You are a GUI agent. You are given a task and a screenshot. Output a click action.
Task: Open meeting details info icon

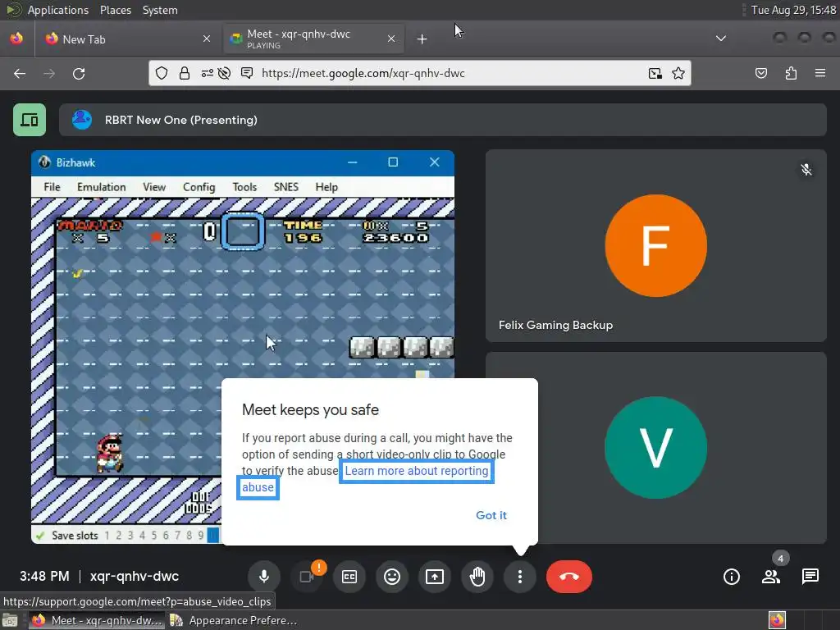click(x=731, y=577)
